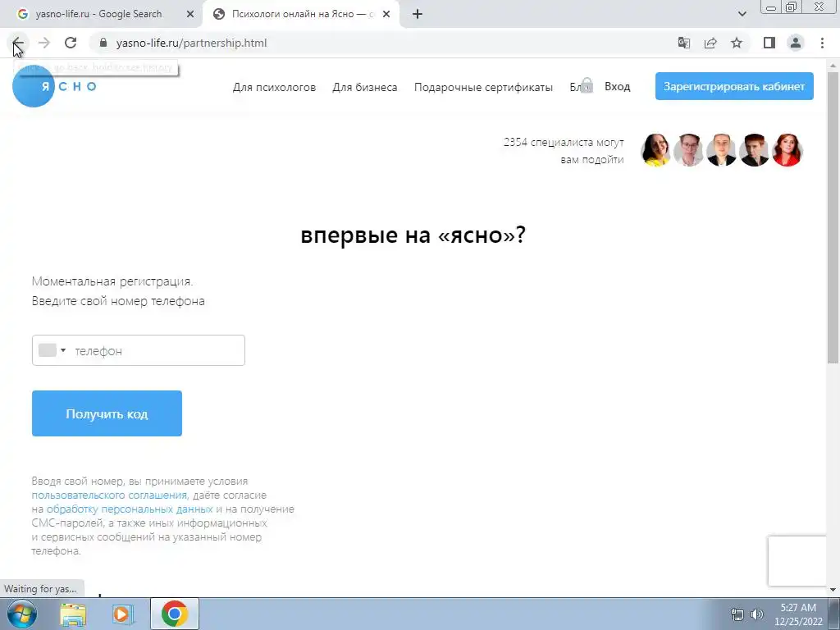The image size is (840, 630).
Task: Open the Windows Start button
Action: tap(21, 614)
